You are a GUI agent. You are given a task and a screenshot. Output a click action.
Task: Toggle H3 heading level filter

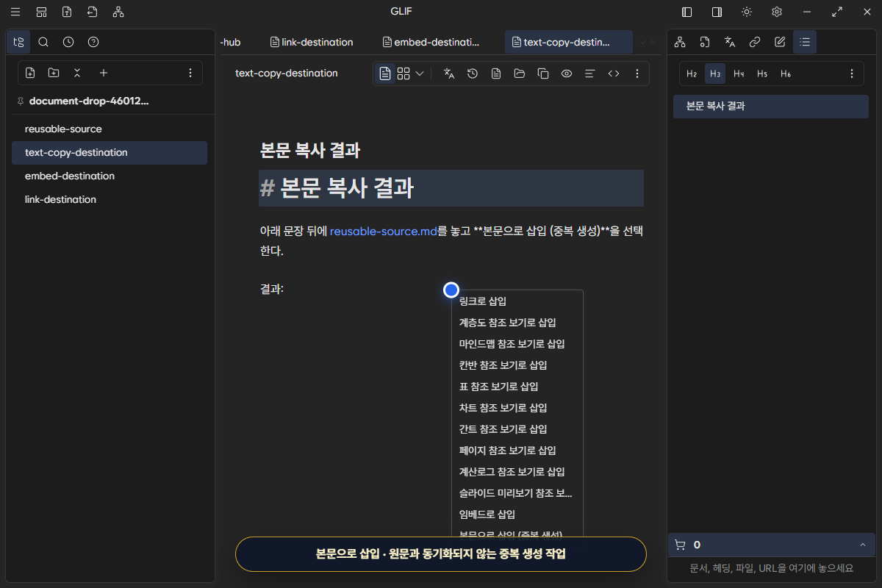pos(715,73)
